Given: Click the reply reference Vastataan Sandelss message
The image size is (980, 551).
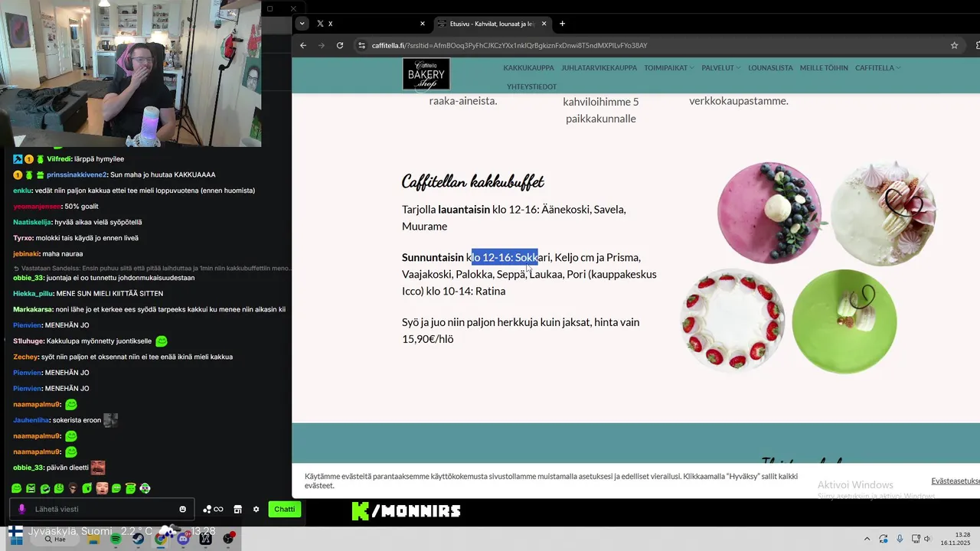Looking at the screenshot, I should pos(152,268).
